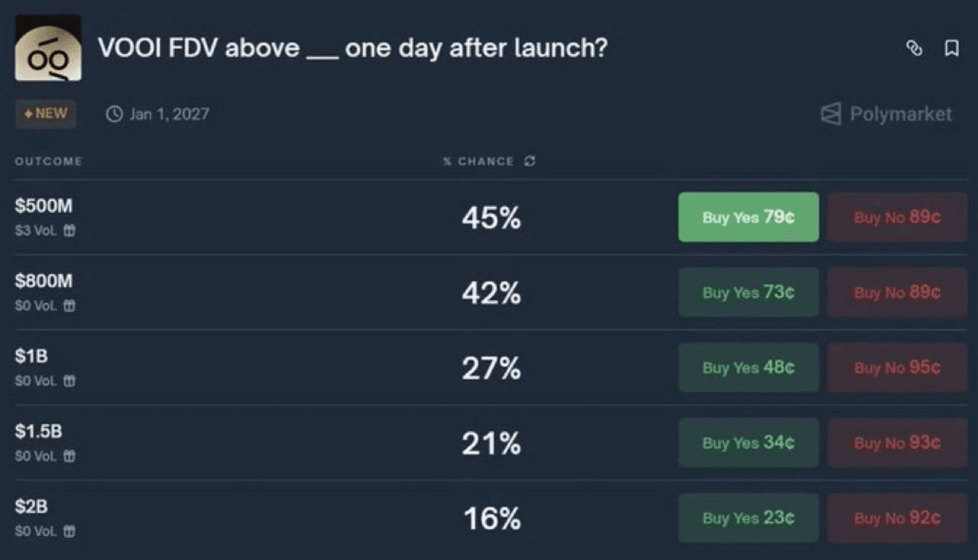Click the copy link icon
The width and height of the screenshot is (978, 560).
pyautogui.click(x=914, y=48)
